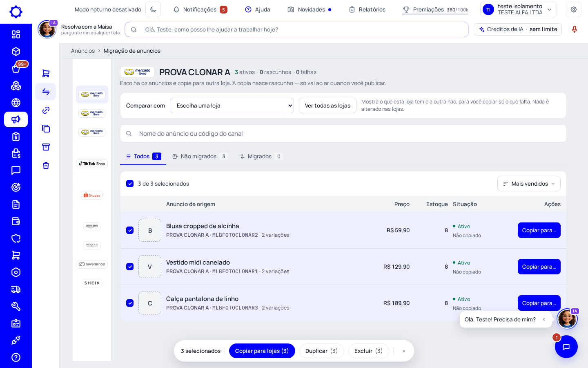The image size is (588, 368).
Task: Click the Maisa assistant search field
Action: coord(296,29)
